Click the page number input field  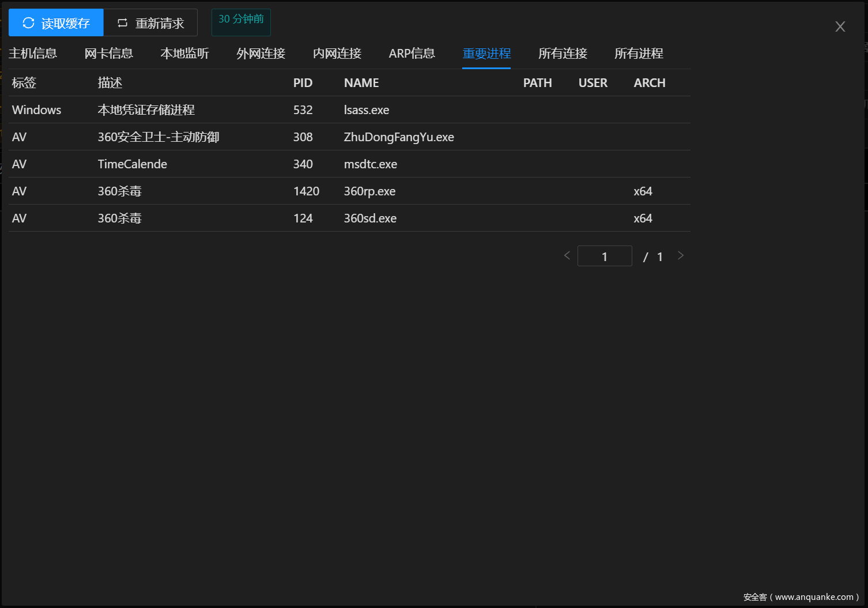(x=605, y=256)
